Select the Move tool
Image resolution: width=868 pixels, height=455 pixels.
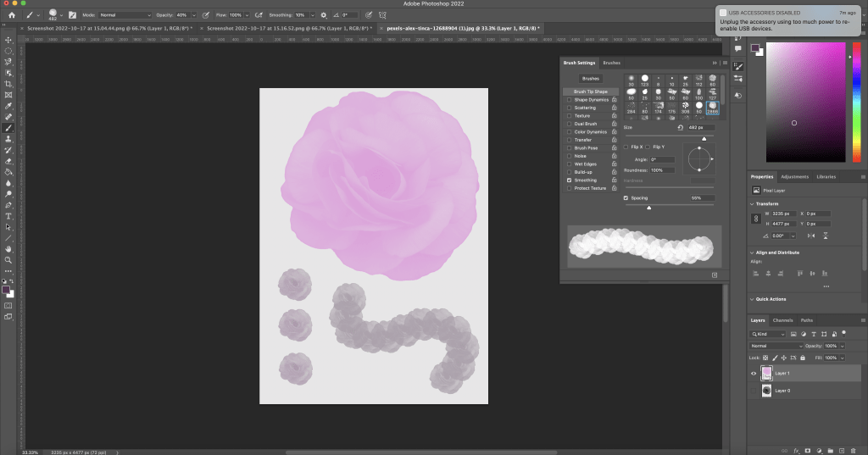(x=8, y=40)
